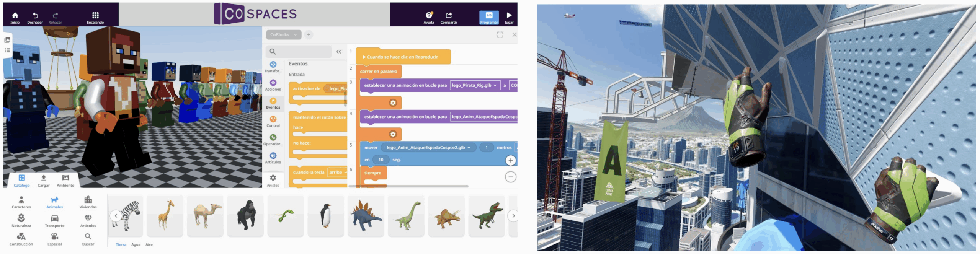
Task: Zoom out code workspace with minus button
Action: pyautogui.click(x=511, y=177)
